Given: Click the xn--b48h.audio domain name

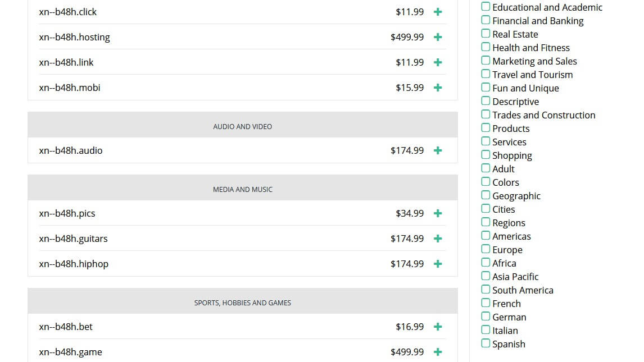Looking at the screenshot, I should click(71, 150).
